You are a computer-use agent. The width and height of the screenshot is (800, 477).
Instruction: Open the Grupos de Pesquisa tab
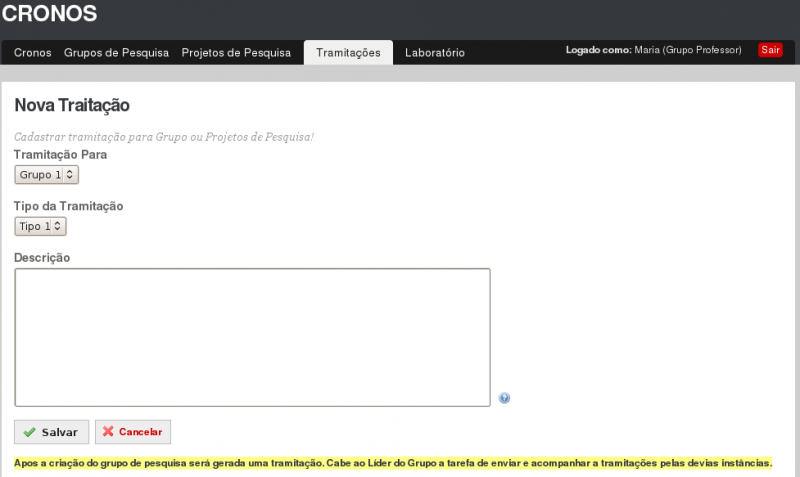click(x=116, y=53)
